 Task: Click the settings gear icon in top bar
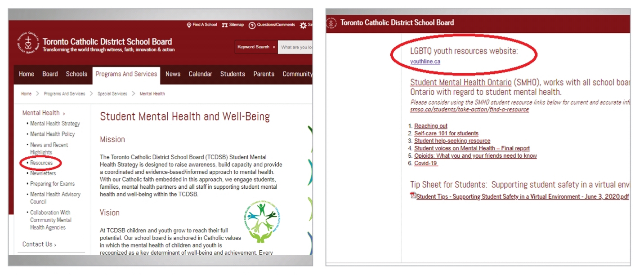click(x=303, y=25)
